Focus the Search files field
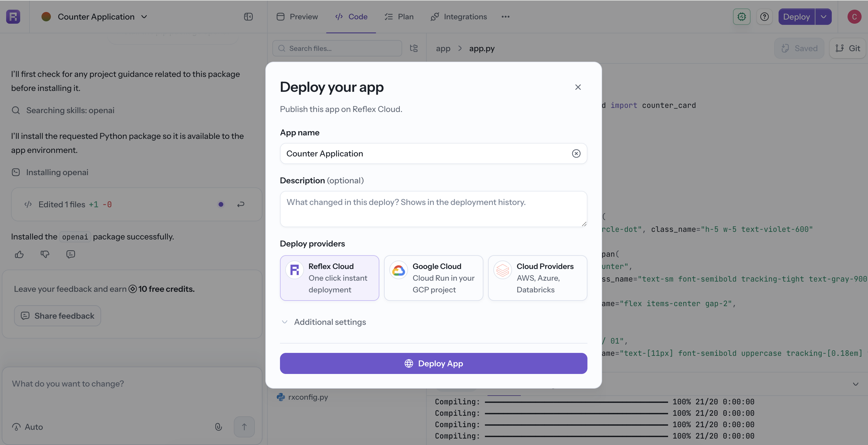868x445 pixels. pos(337,48)
